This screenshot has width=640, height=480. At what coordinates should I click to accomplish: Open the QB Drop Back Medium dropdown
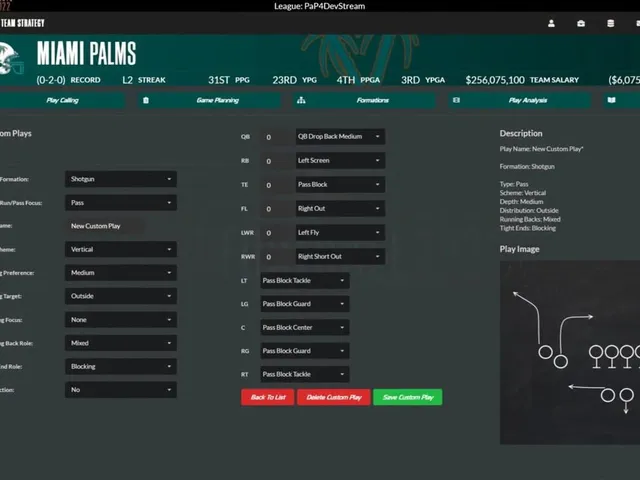pos(340,137)
